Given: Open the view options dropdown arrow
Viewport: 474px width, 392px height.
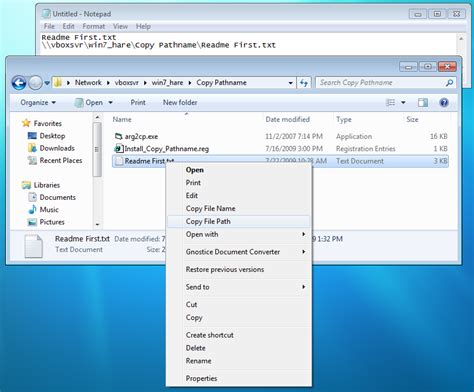Looking at the screenshot, I should click(403, 102).
